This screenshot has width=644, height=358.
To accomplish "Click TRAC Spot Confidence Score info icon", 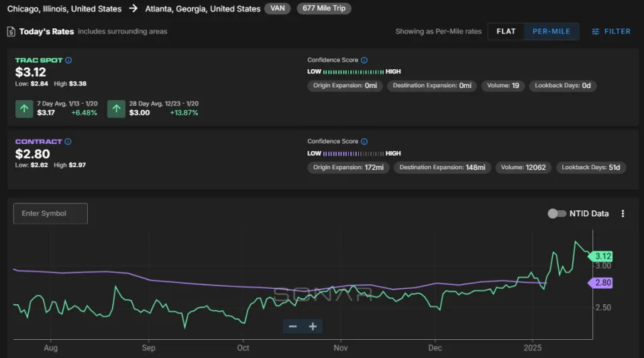I will 364,60.
